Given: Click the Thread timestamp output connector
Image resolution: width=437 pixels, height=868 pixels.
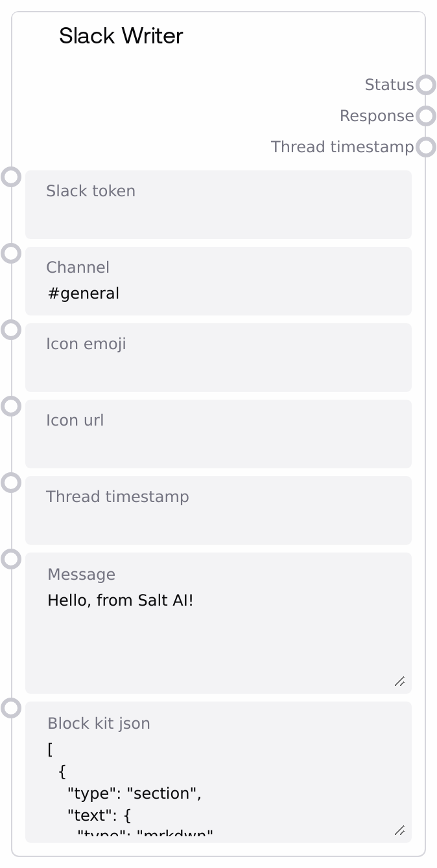Looking at the screenshot, I should click(x=425, y=147).
